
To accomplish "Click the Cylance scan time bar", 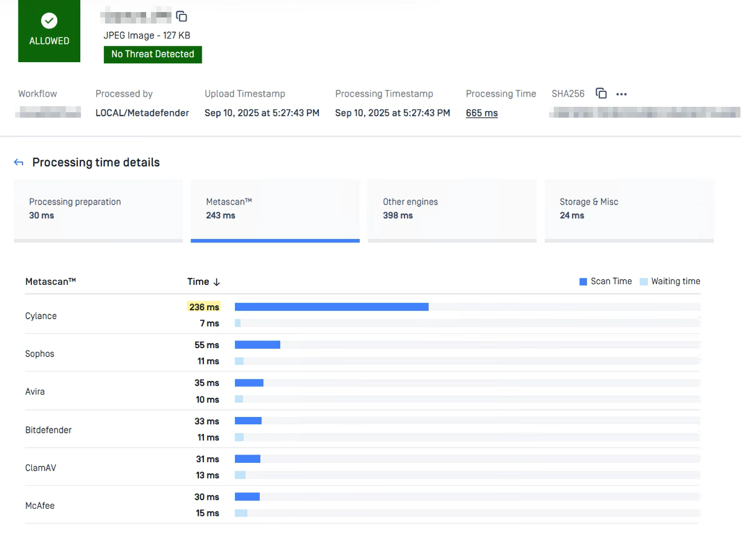I will pyautogui.click(x=332, y=307).
